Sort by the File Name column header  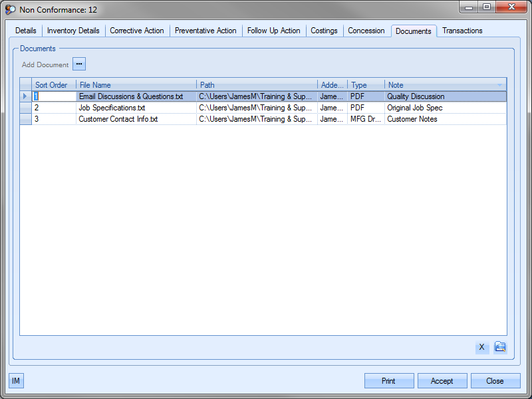tap(136, 85)
